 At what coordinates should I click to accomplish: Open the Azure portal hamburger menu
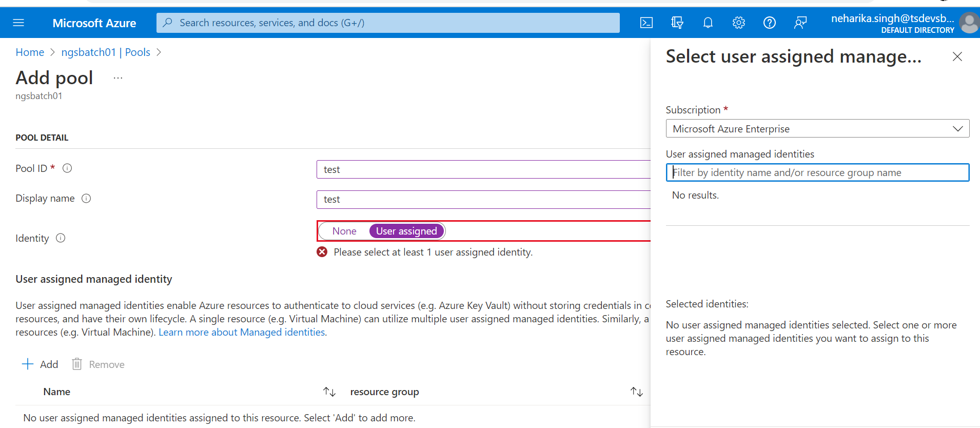click(18, 23)
